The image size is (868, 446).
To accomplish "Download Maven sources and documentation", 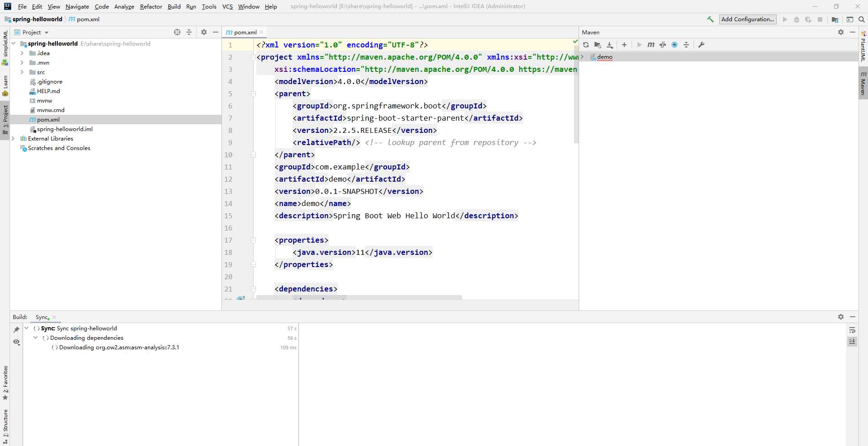I will click(x=610, y=45).
